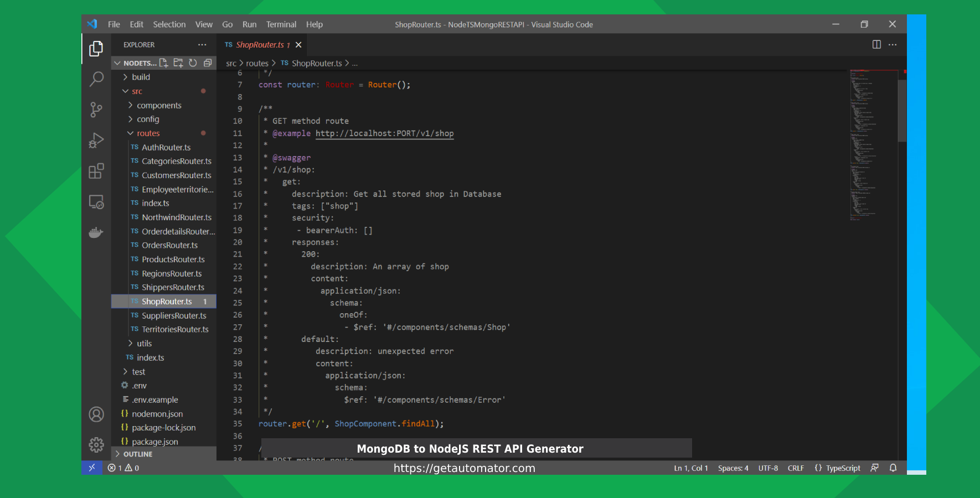
Task: Select the ShopRouter.ts editor tab
Action: [260, 45]
